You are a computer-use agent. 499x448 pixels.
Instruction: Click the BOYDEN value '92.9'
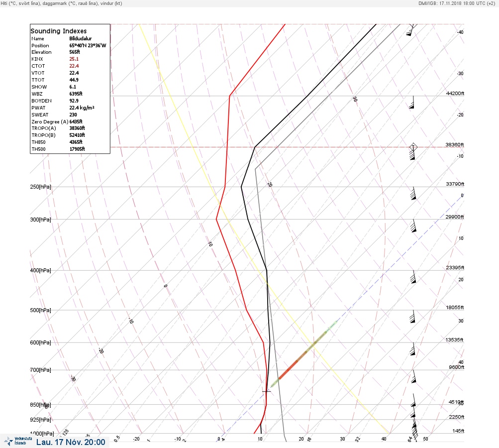[74, 101]
